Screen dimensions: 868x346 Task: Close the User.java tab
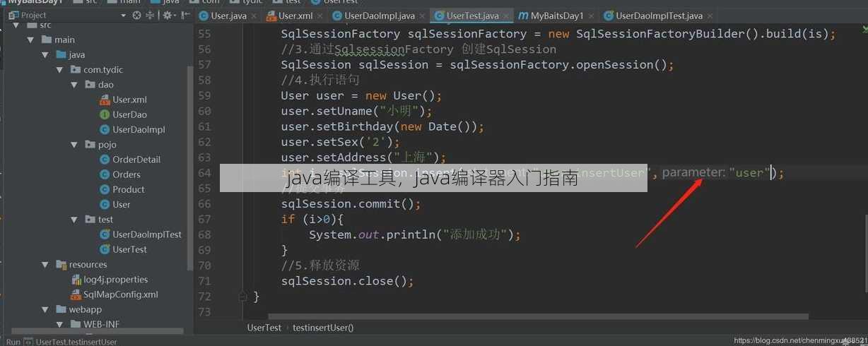point(254,16)
